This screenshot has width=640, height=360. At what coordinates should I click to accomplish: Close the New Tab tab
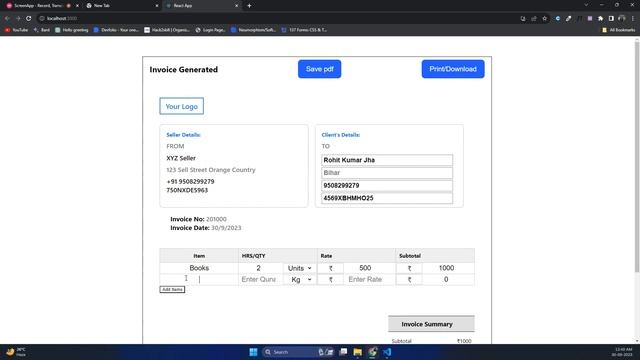tap(157, 6)
